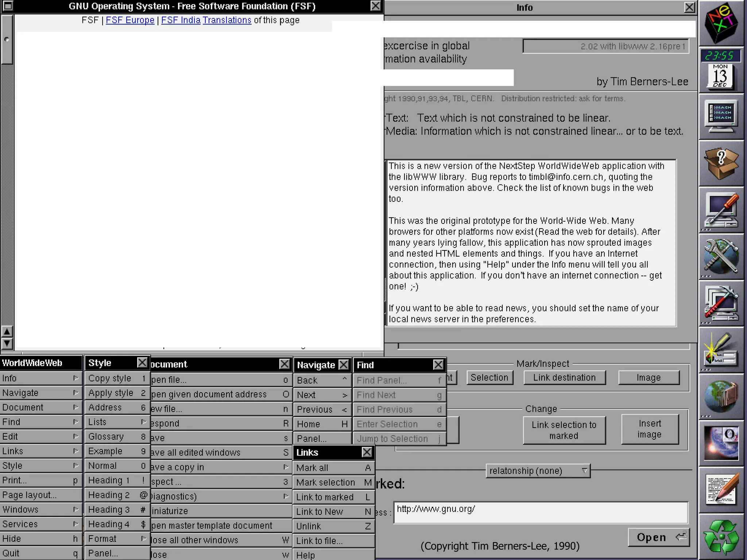Viewport: 747px width, 560px height.
Task: Choose Print... from the WorldWideWeb menu
Action: 41,480
